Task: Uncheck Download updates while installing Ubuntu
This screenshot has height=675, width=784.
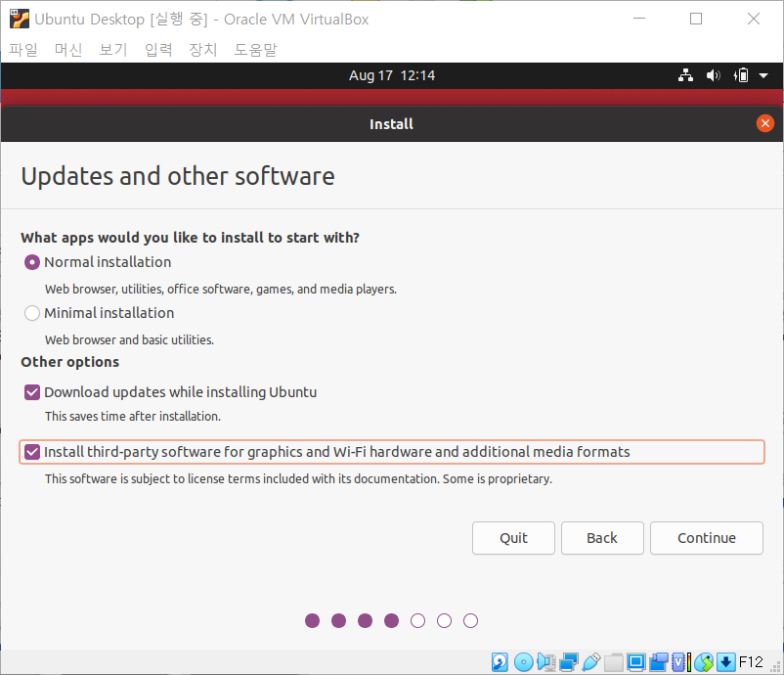Action: (32, 392)
